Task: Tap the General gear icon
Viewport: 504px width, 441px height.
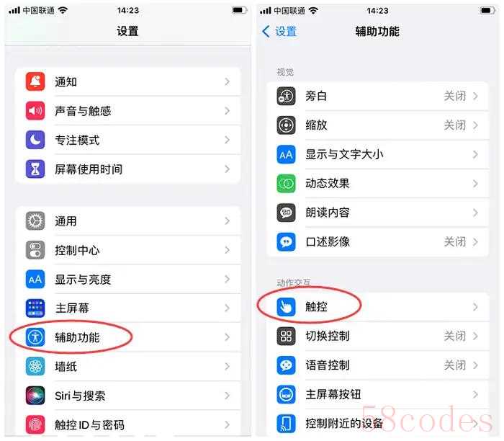Action: [35, 221]
